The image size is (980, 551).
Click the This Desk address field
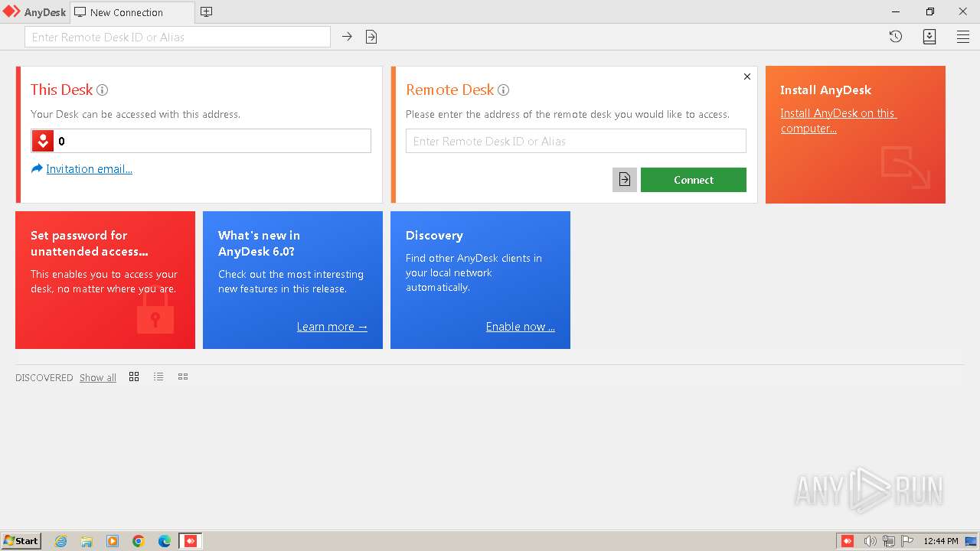pyautogui.click(x=201, y=141)
